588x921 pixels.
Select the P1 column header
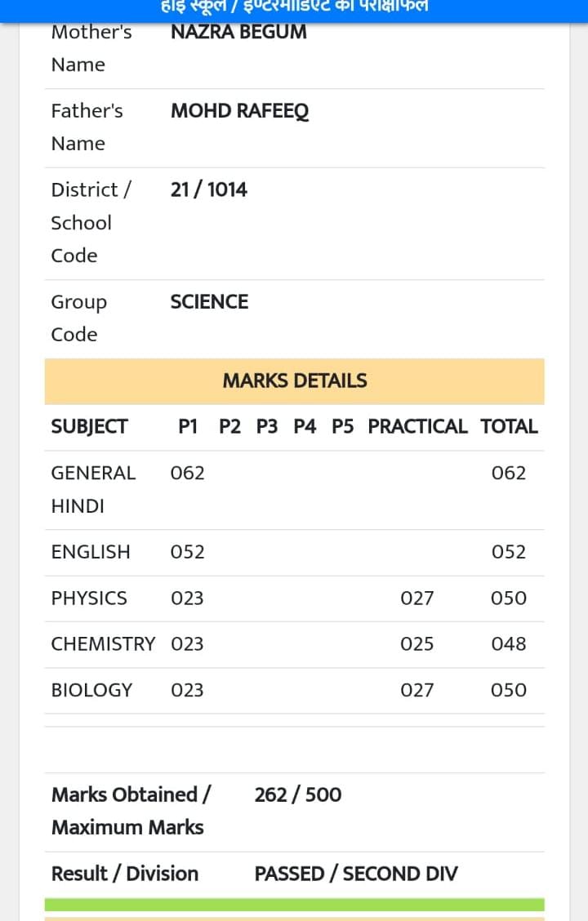point(188,427)
